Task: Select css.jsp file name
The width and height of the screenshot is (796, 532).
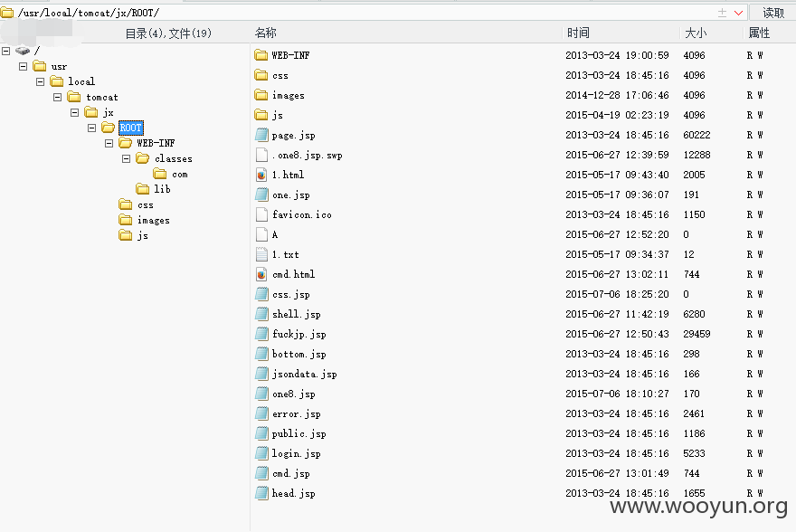Action: (x=291, y=294)
